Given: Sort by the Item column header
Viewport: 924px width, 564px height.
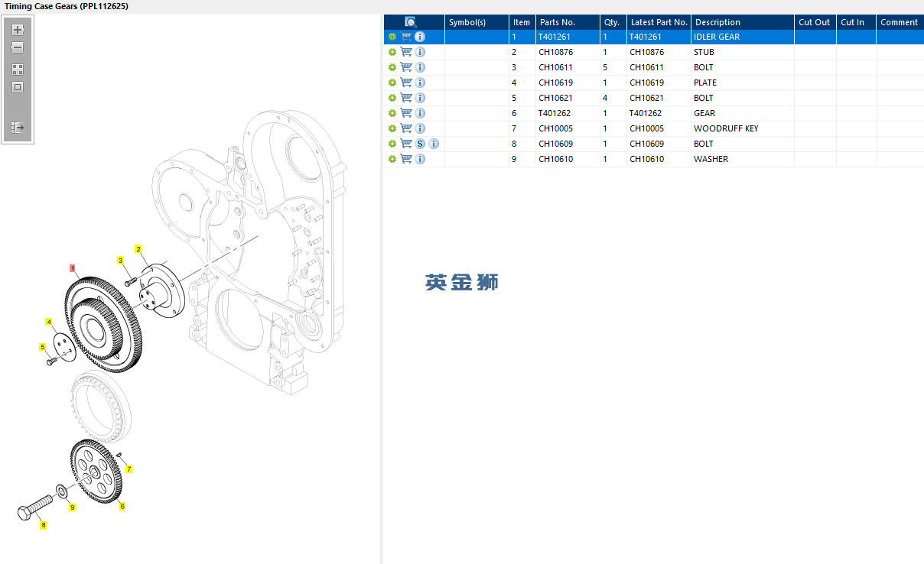Looking at the screenshot, I should [x=522, y=22].
